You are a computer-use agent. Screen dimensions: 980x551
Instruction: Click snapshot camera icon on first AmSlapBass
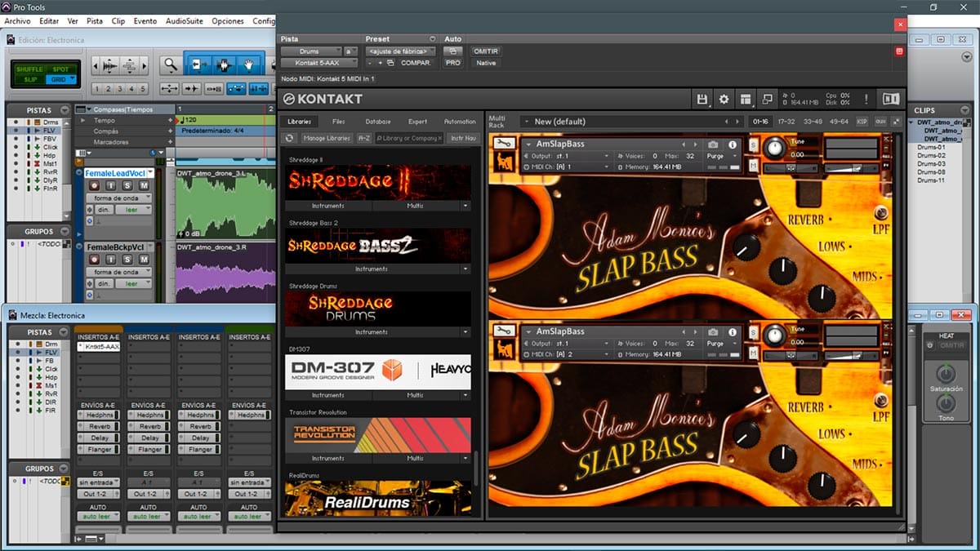coord(713,144)
